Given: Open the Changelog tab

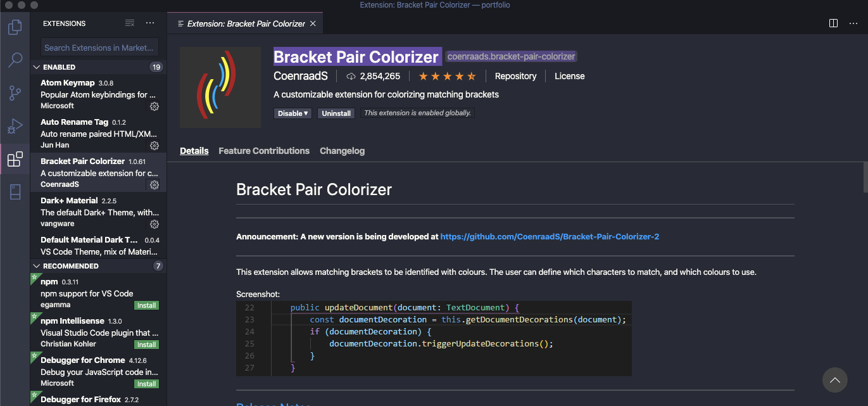Looking at the screenshot, I should tap(342, 151).
